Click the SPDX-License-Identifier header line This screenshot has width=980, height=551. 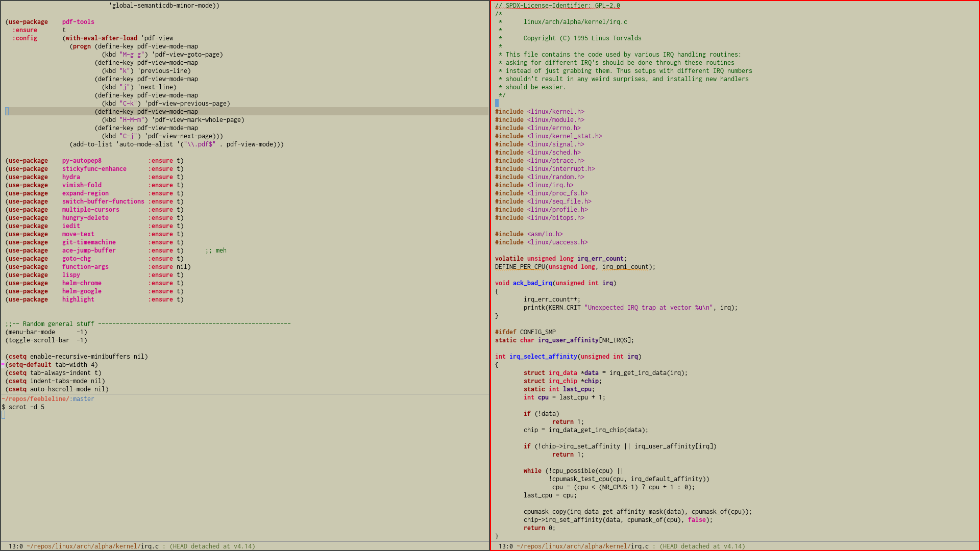557,6
